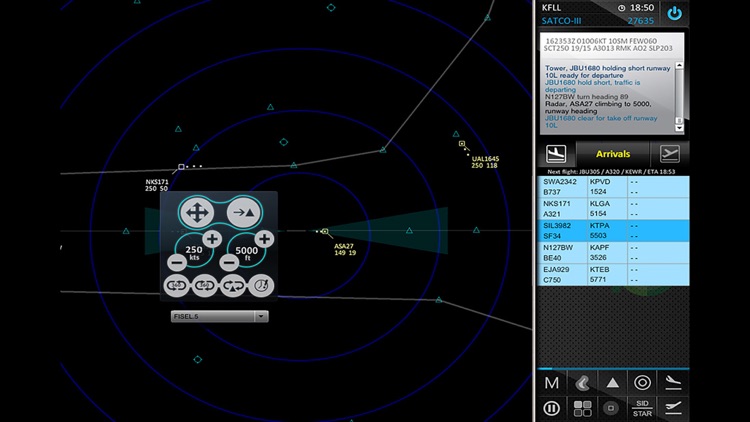This screenshot has width=750, height=422.
Task: Click the UAL1645 data label
Action: click(485, 162)
